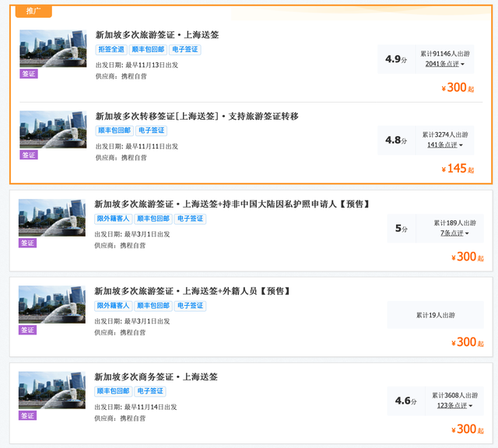Open the 上海送签+外籍人员【预售】 visa title
Image resolution: width=498 pixels, height=448 pixels.
[192, 291]
